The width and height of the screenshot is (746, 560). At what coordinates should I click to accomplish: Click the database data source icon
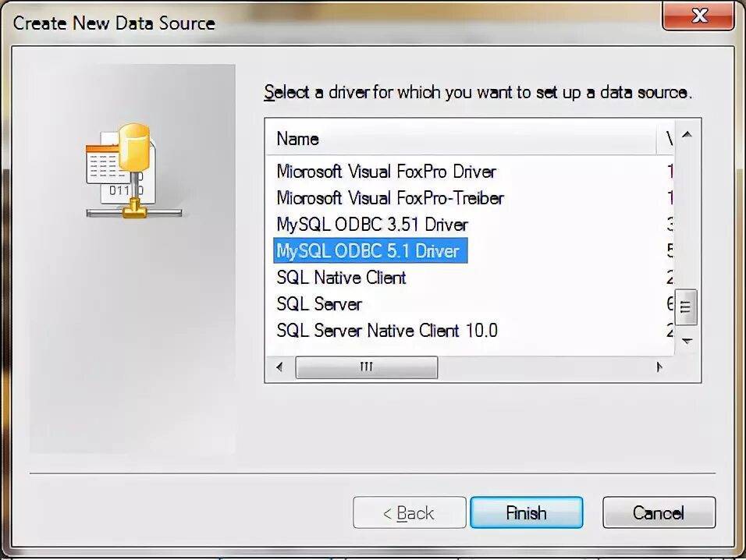133,171
